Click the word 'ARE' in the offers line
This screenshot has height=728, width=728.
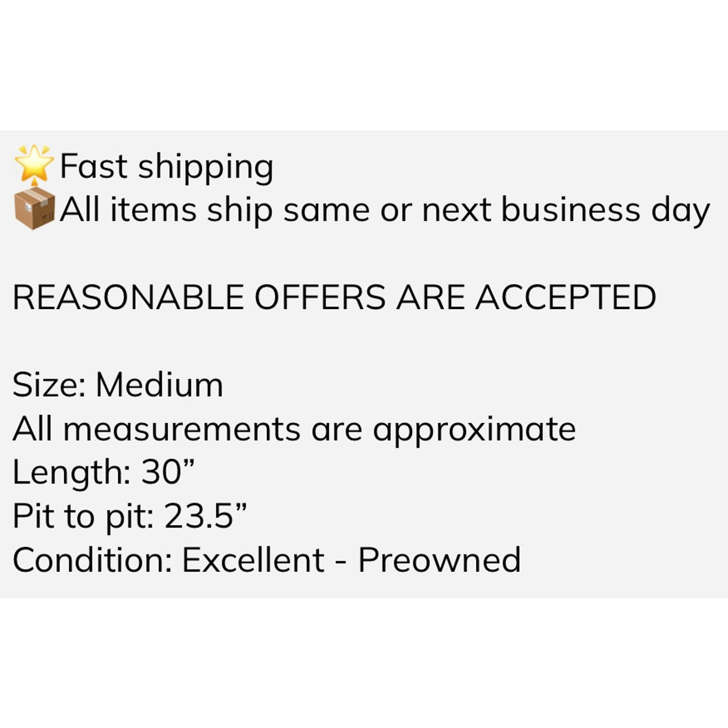pos(430,298)
